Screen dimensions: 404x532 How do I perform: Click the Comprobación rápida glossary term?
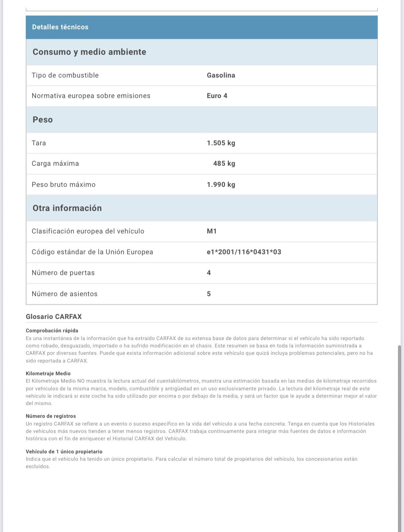pos(52,331)
